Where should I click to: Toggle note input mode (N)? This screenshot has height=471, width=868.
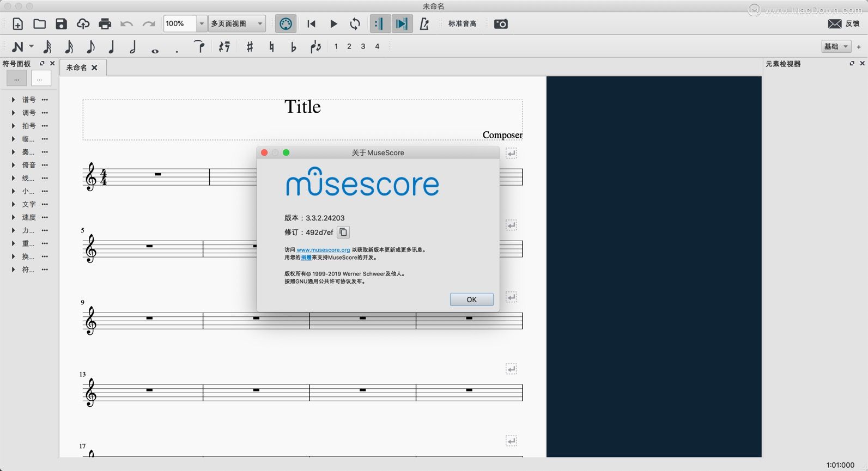tap(18, 47)
